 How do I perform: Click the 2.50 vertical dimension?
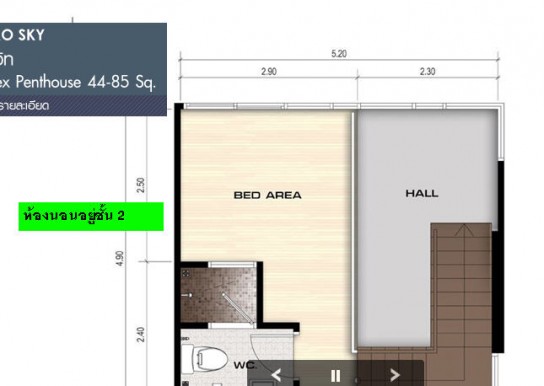tap(141, 185)
